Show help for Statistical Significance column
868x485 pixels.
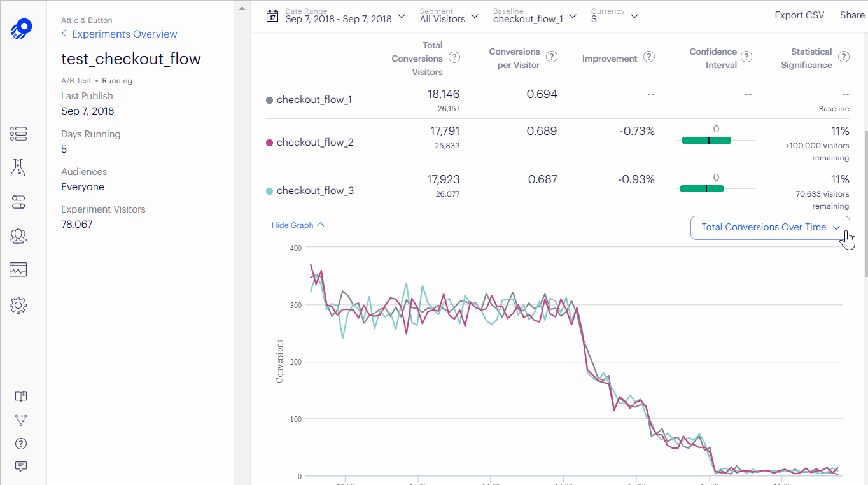844,57
